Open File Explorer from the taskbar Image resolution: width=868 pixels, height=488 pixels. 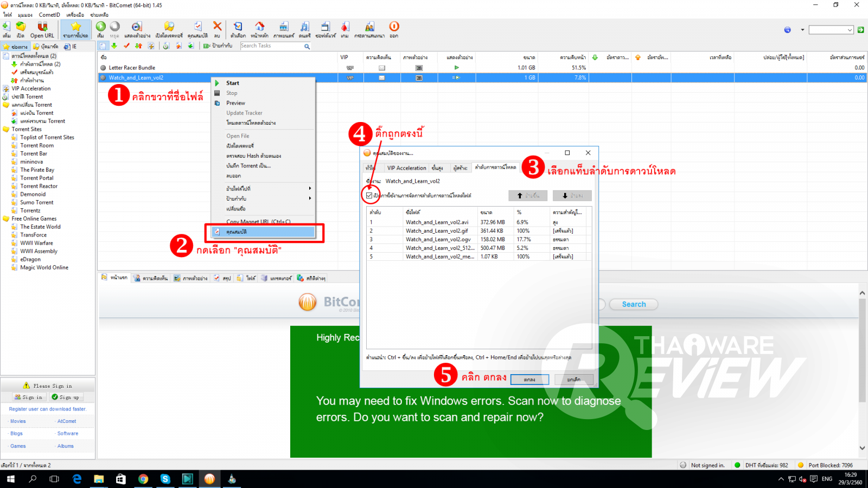(99, 479)
